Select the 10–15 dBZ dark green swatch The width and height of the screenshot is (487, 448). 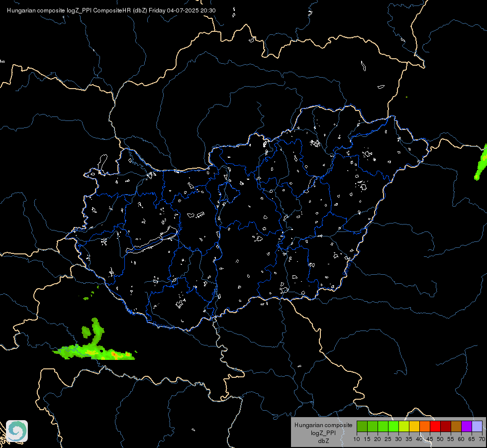362,426
